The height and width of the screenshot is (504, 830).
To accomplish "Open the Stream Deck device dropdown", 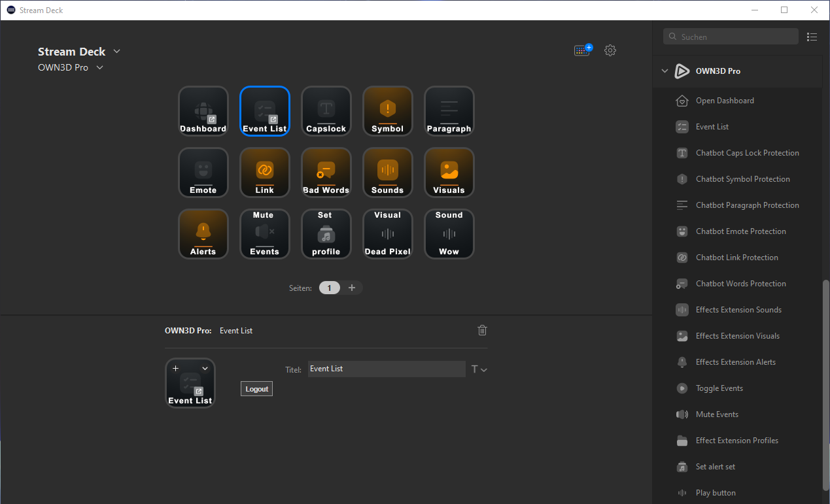I will (x=116, y=51).
